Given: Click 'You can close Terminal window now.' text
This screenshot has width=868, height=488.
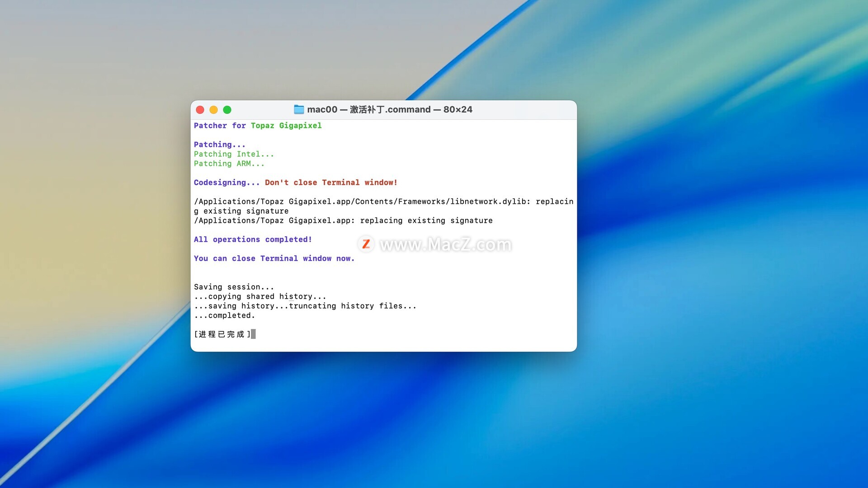Looking at the screenshot, I should tap(274, 258).
